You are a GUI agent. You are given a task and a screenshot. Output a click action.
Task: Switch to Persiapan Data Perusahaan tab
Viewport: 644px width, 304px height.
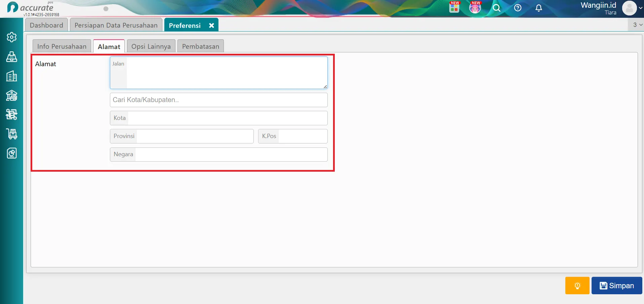(x=116, y=25)
